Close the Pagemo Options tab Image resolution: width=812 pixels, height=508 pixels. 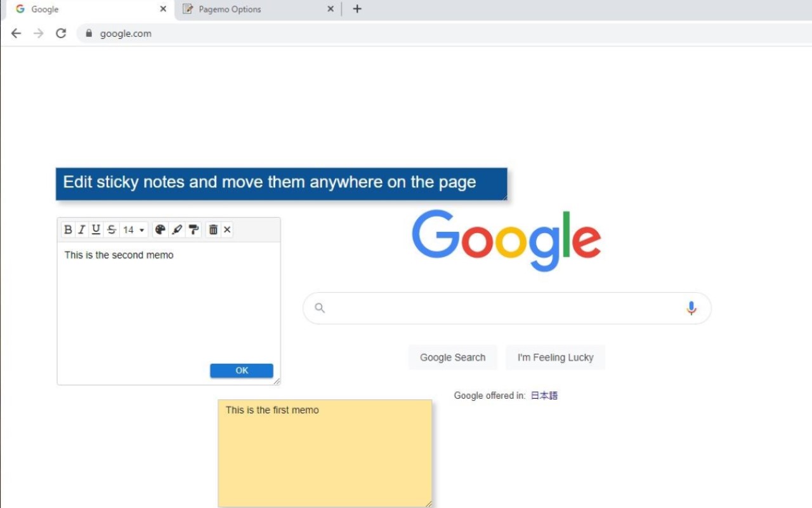tap(331, 10)
